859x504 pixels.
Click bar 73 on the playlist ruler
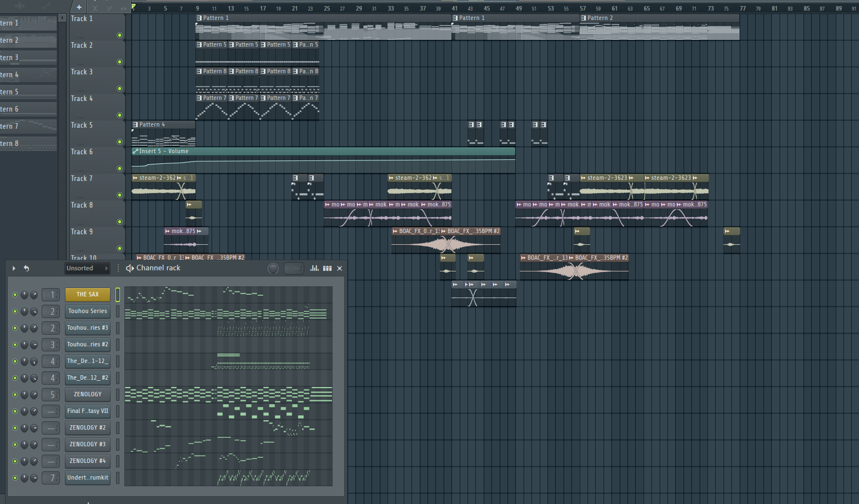pos(711,8)
